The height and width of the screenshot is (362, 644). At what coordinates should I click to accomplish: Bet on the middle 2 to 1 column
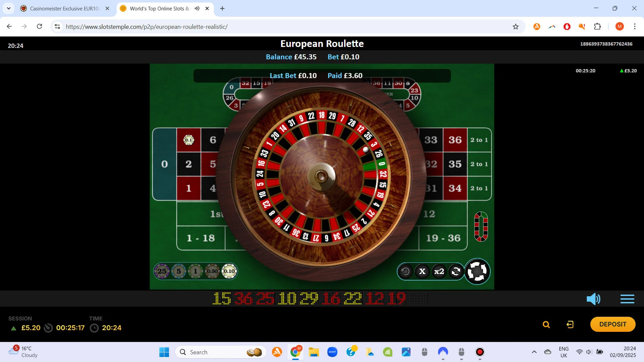479,164
